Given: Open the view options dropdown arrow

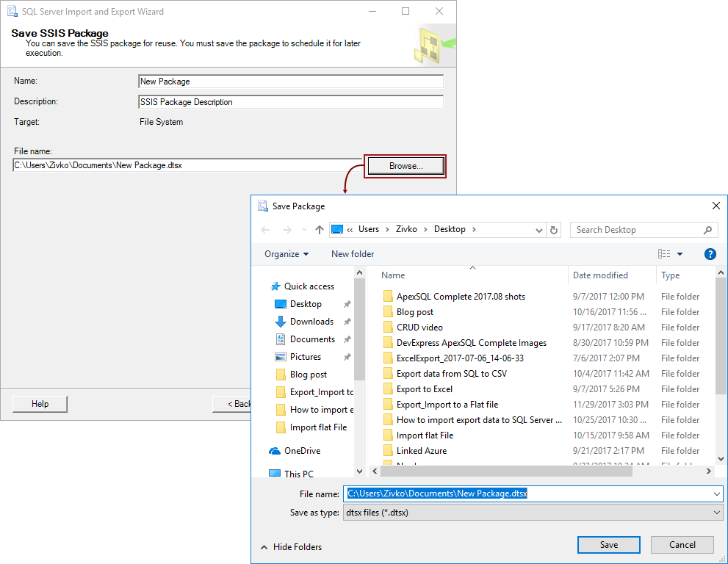Looking at the screenshot, I should [x=680, y=254].
